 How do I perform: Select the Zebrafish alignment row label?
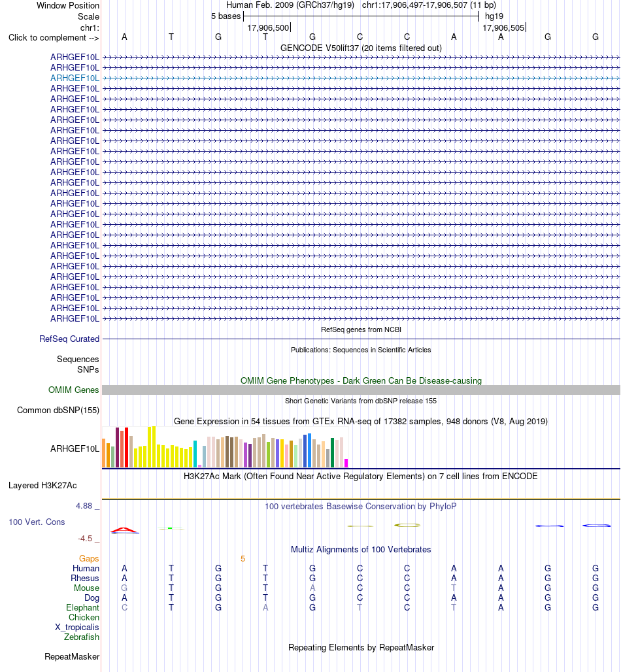[82, 637]
